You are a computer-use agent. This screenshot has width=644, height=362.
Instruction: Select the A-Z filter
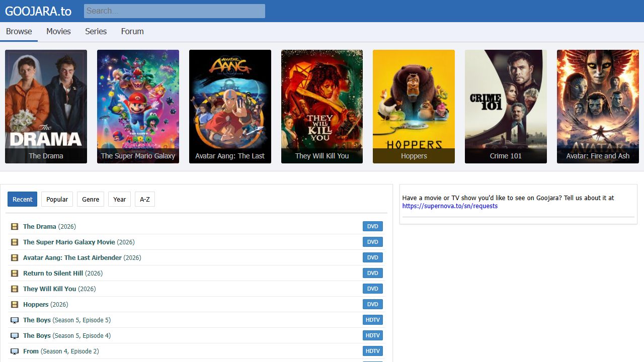click(145, 199)
